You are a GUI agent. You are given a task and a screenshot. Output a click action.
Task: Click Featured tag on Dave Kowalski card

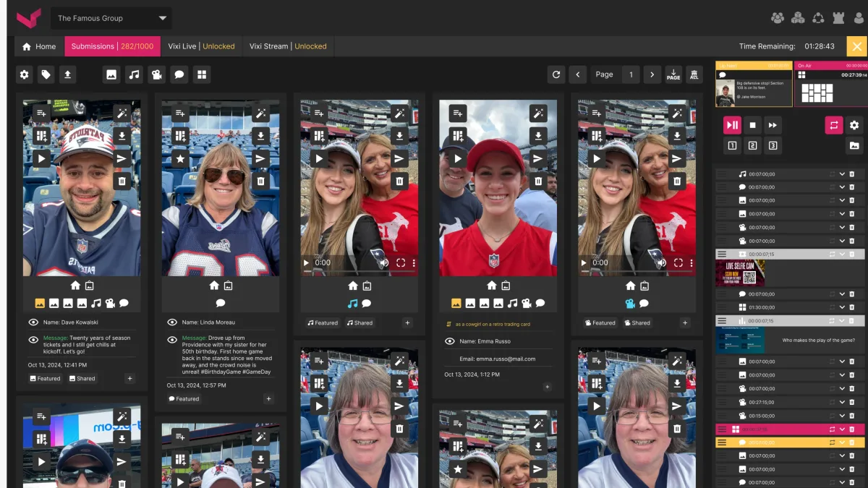point(45,378)
